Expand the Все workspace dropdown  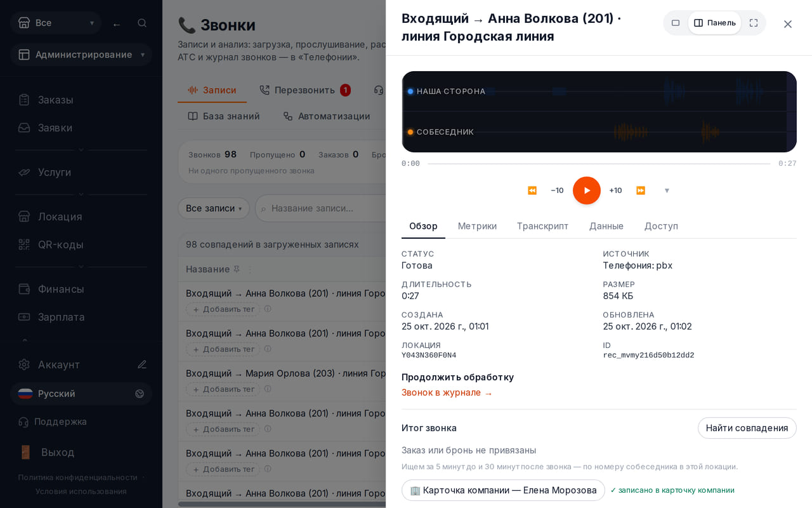tap(56, 23)
